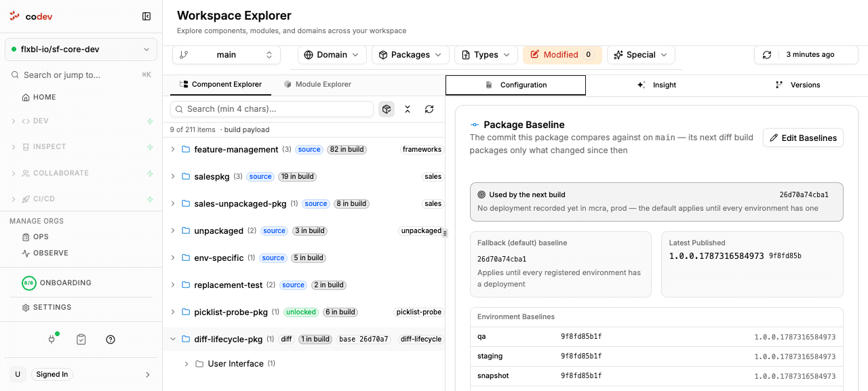Collapse all tree nodes icon
The image size is (868, 391).
tap(408, 109)
